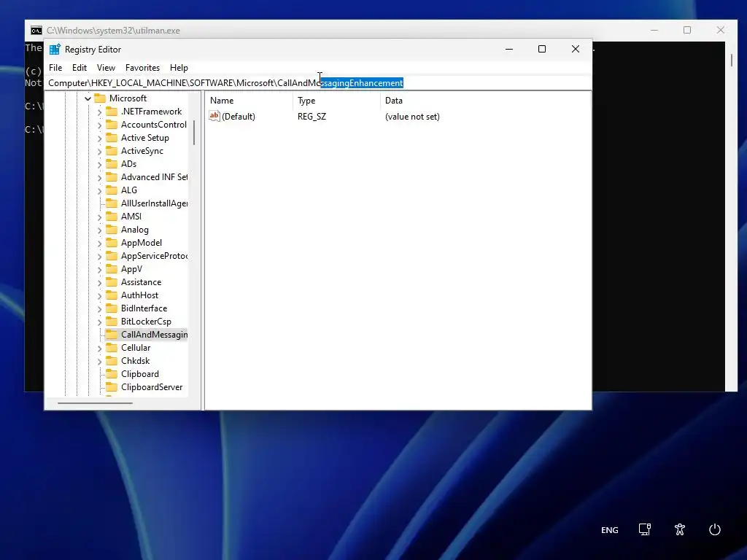Click the REG_SZ type cell
Image resolution: width=747 pixels, height=560 pixels.
click(x=312, y=117)
